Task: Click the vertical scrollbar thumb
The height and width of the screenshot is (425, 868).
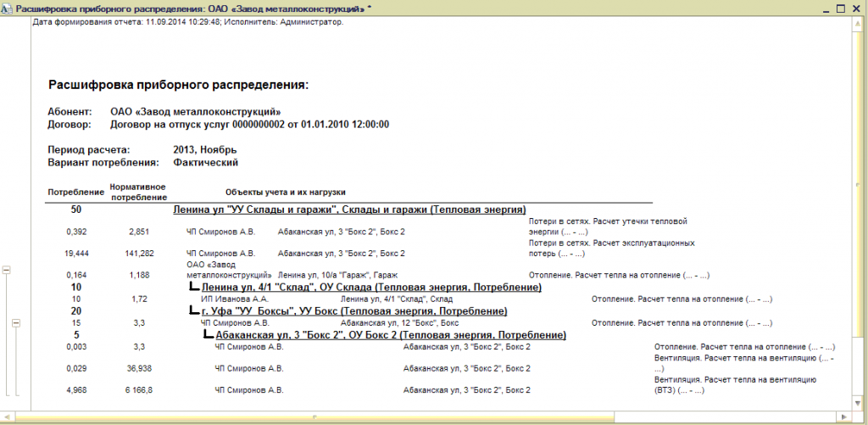Action: point(858,183)
